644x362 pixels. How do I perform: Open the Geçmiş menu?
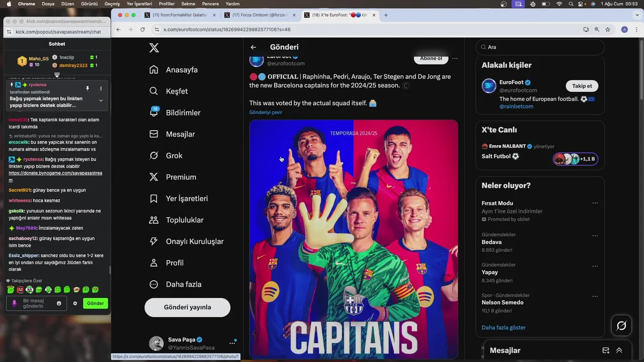click(x=112, y=4)
